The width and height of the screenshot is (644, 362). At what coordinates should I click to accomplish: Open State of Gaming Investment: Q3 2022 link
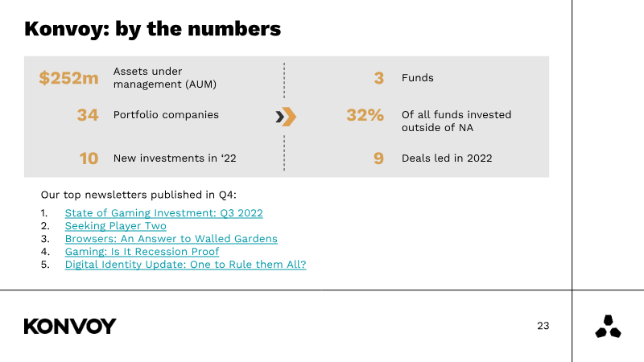click(164, 213)
